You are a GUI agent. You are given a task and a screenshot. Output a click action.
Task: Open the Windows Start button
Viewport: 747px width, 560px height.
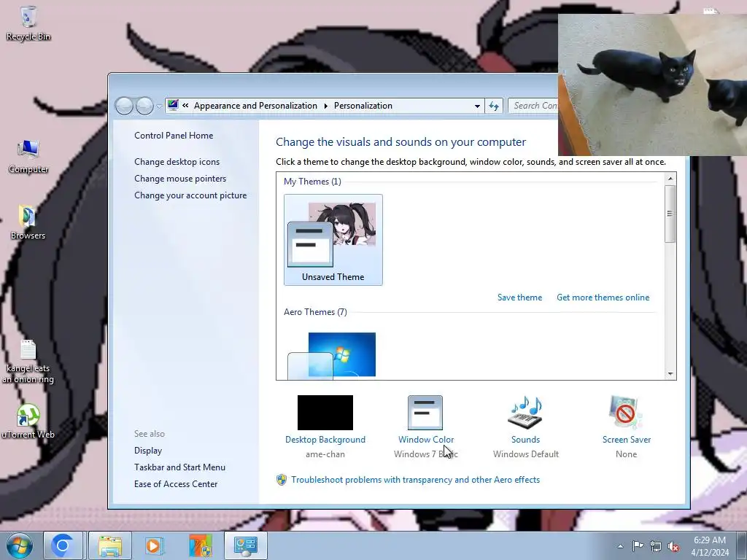20,545
